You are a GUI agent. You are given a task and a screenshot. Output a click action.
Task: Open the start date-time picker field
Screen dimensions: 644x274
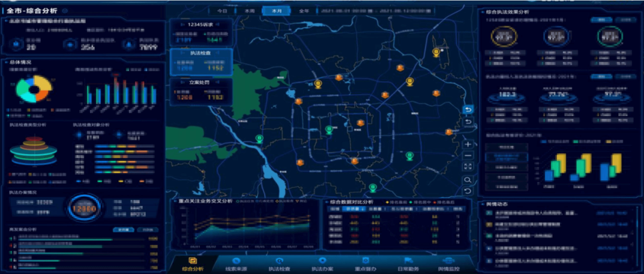pos(347,11)
